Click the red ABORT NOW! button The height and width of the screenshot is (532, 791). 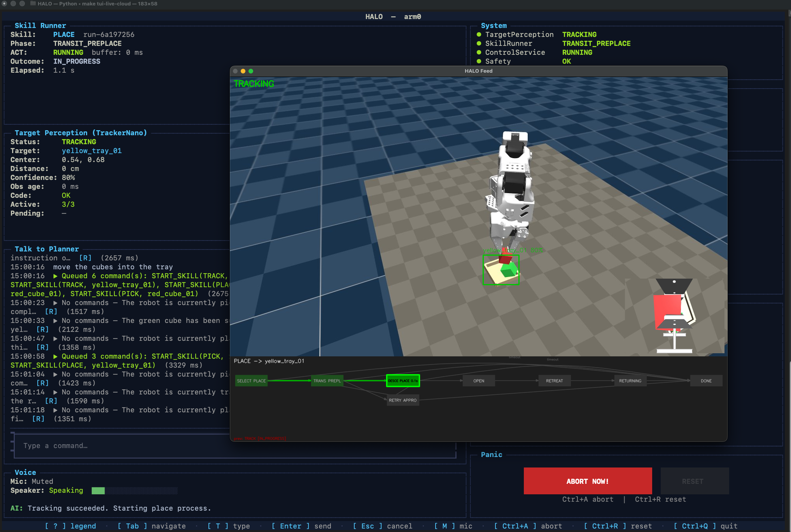pos(587,481)
